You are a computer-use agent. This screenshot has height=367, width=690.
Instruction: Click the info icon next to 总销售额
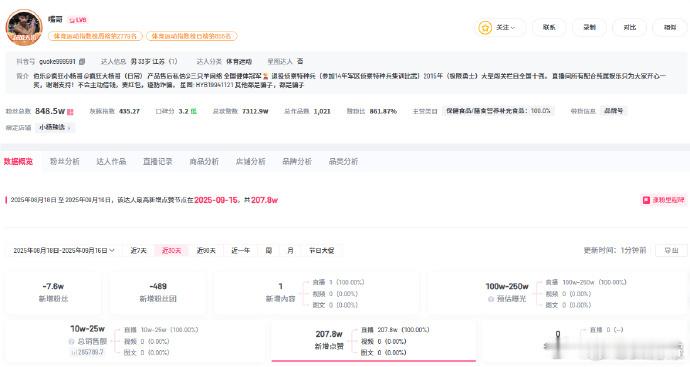coord(71,341)
